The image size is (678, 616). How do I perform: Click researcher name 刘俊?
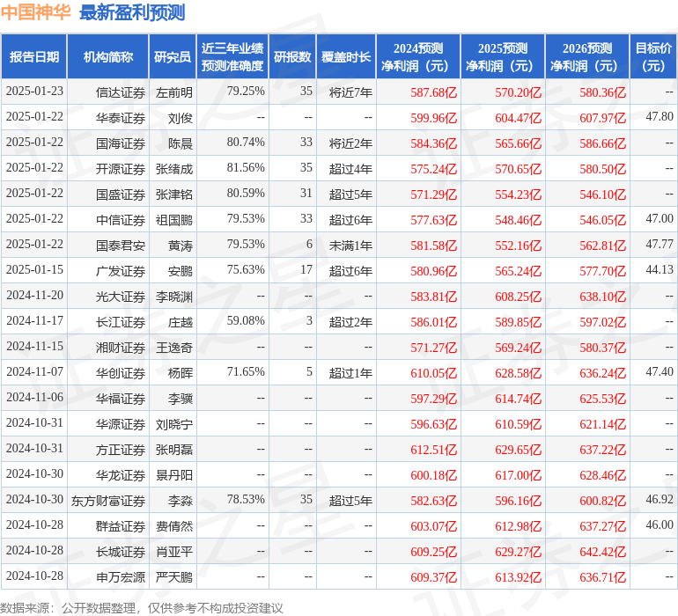[181, 118]
